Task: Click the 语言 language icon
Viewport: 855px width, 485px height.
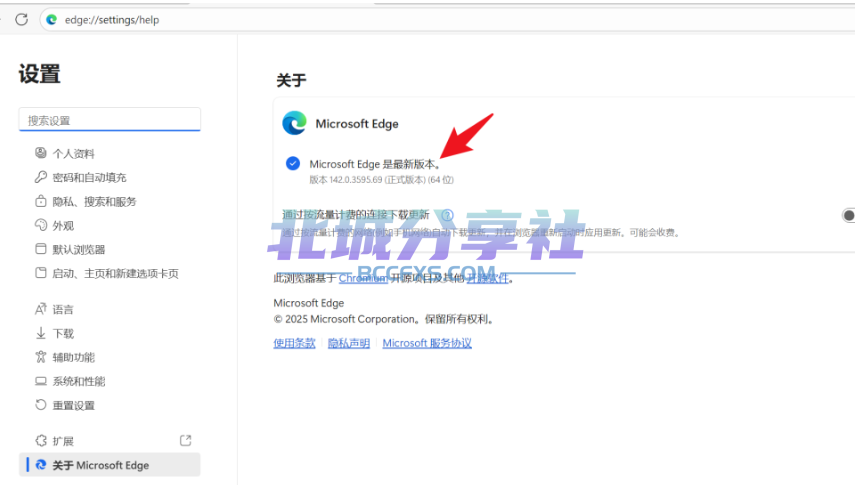Action: 40,309
